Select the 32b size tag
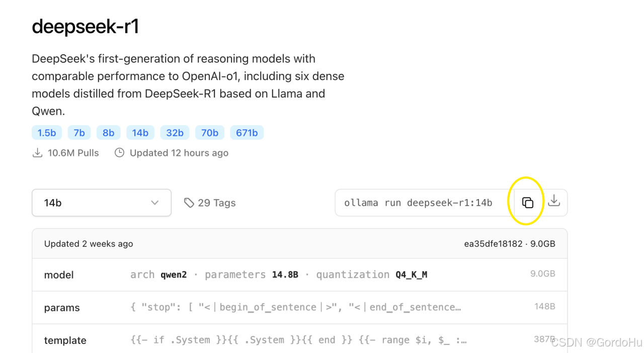Image resolution: width=644 pixels, height=353 pixels. pos(175,133)
